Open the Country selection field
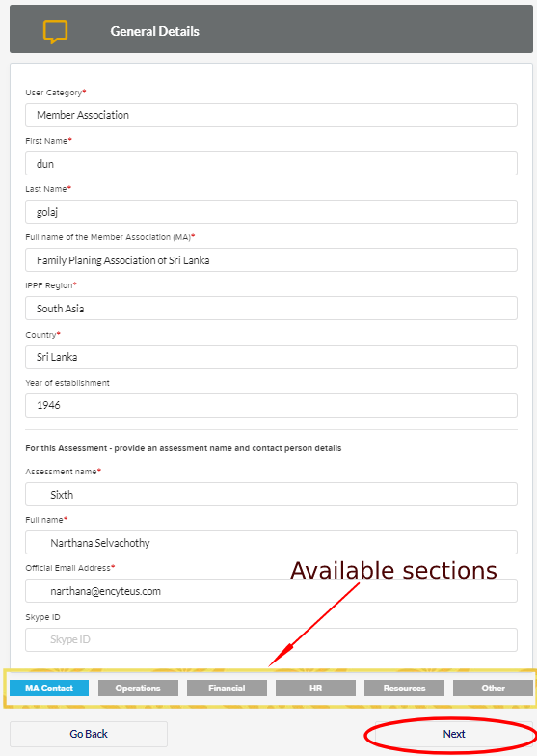The width and height of the screenshot is (537, 756). point(272,357)
